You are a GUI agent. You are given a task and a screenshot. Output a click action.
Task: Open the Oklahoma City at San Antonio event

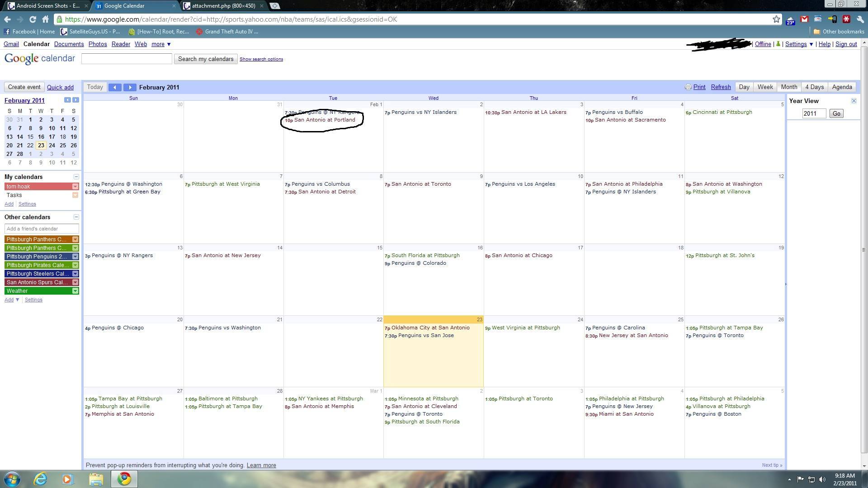coord(427,328)
